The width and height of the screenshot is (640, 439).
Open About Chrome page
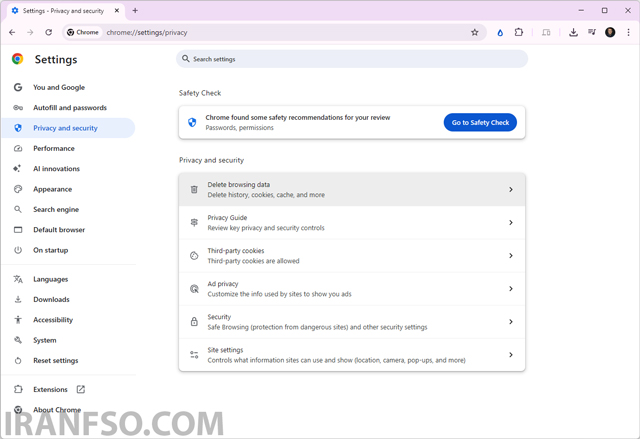pyautogui.click(x=69, y=410)
